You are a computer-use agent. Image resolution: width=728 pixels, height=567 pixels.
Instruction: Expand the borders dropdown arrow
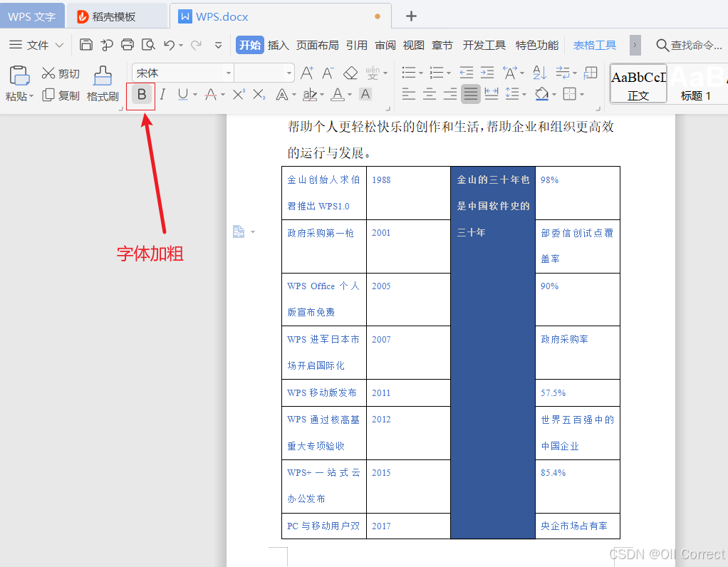pyautogui.click(x=582, y=94)
